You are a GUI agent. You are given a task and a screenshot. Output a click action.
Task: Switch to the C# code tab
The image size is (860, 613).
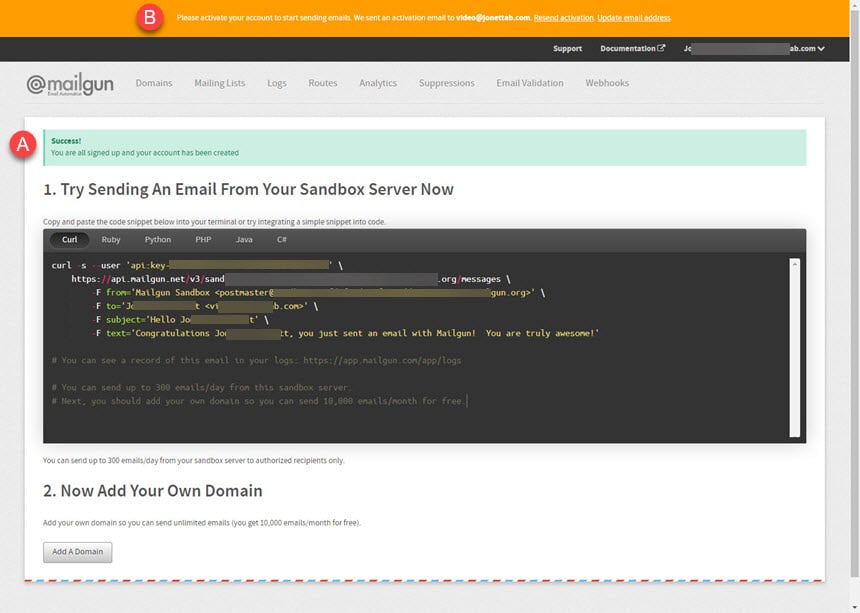coord(281,240)
